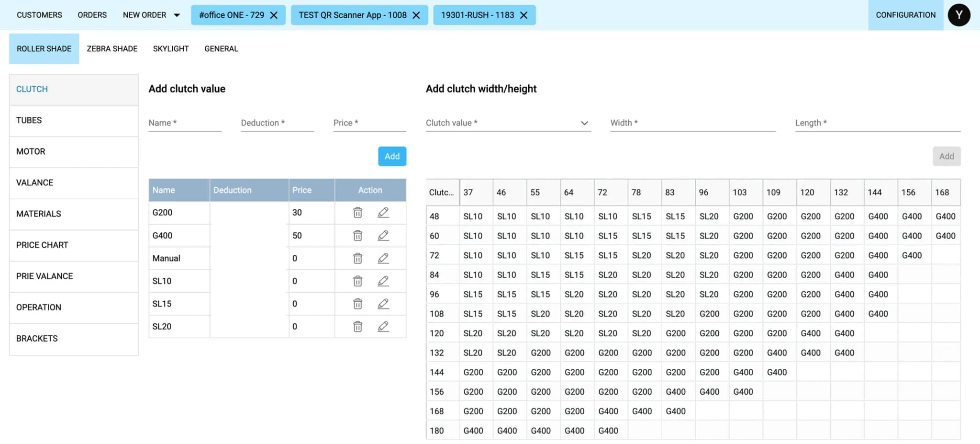Delete the SL20 clutch value

[x=357, y=327]
